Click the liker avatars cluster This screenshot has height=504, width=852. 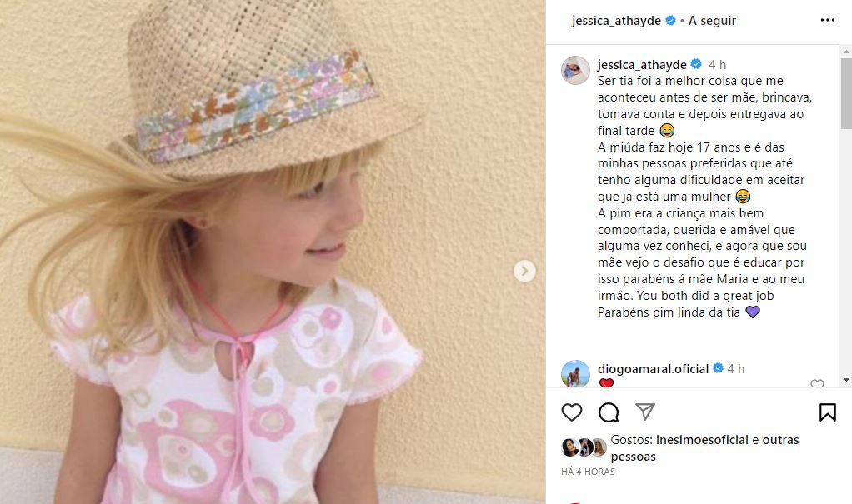click(584, 447)
